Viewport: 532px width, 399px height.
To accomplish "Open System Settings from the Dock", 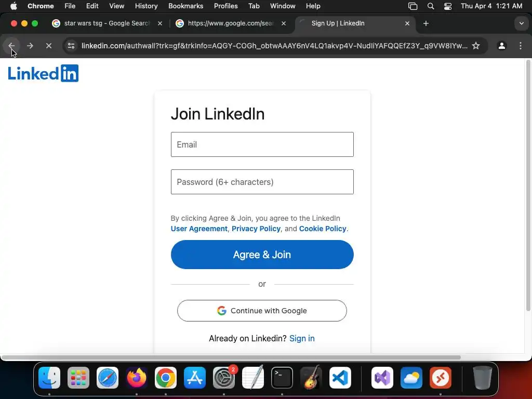I will 224,378.
